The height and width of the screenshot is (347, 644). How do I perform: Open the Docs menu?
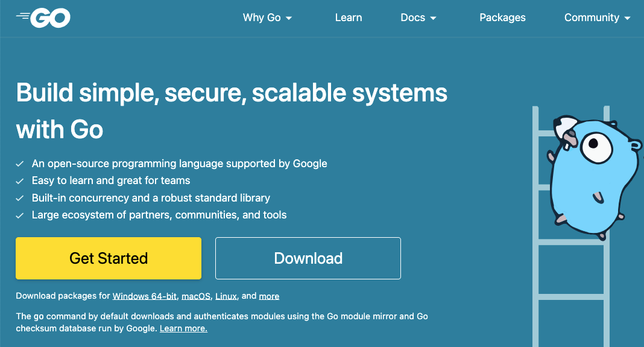[x=418, y=18]
